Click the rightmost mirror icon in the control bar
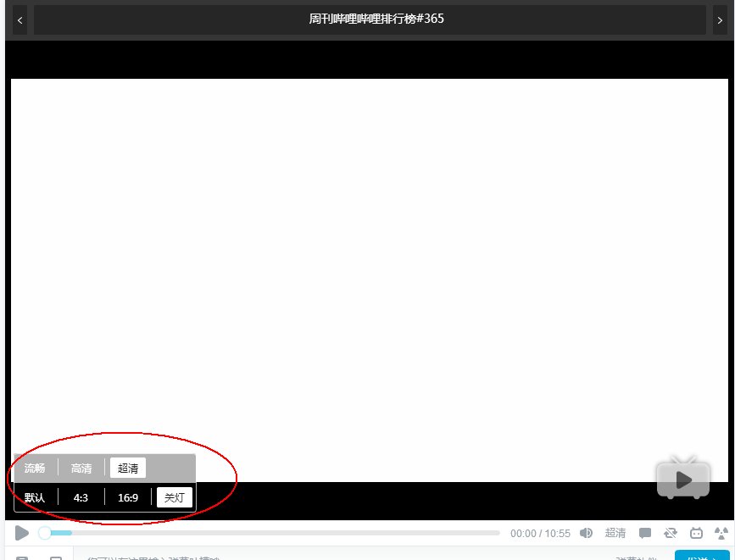Viewport: 735px width, 560px height. click(x=721, y=533)
